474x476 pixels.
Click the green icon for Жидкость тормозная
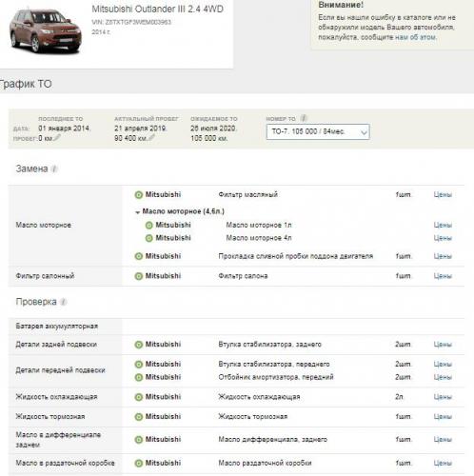tap(139, 417)
